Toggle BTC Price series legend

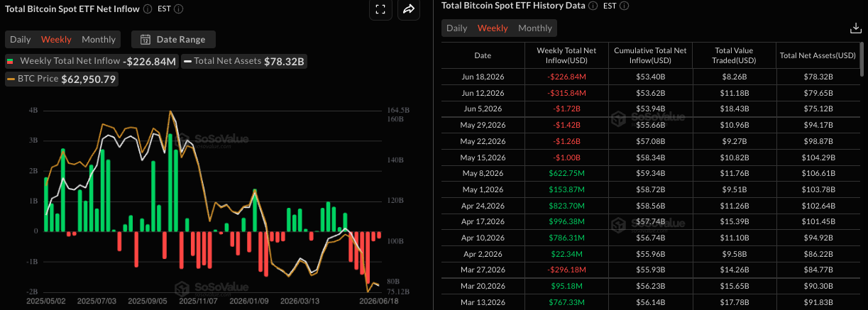62,79
